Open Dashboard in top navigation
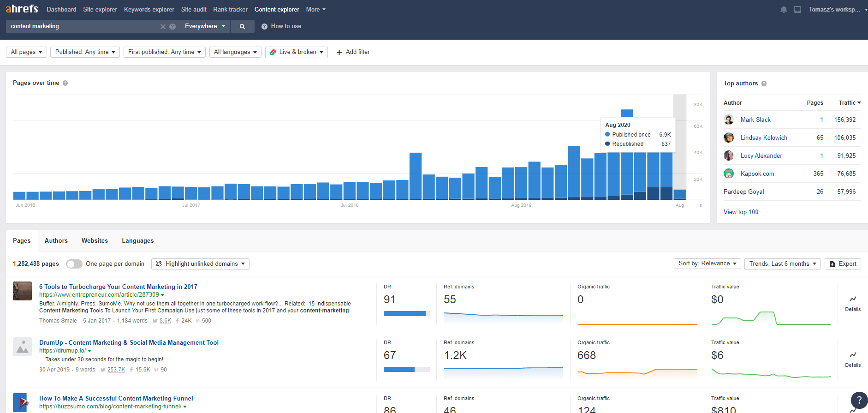Image resolution: width=868 pixels, height=413 pixels. pos(61,9)
